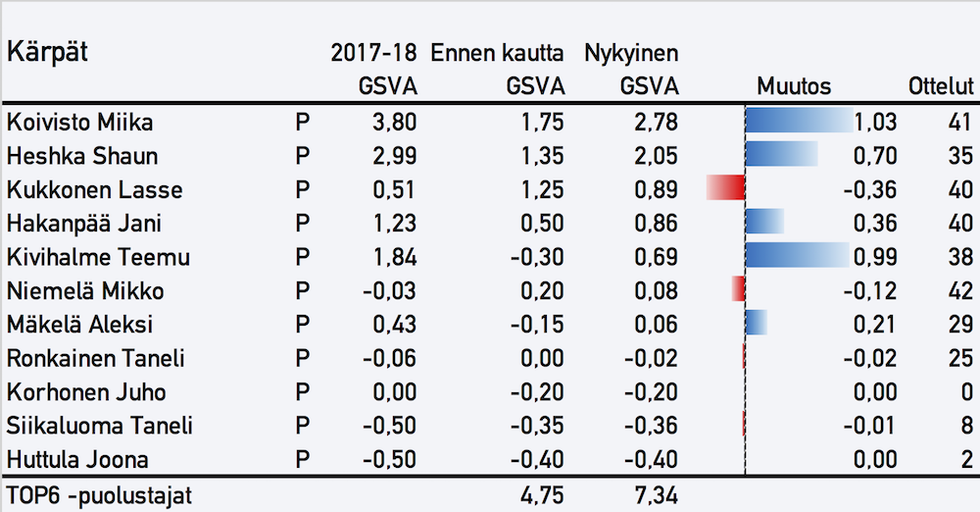Select the 2017-18 season column header
The height and width of the screenshot is (512, 980).
pos(373,53)
